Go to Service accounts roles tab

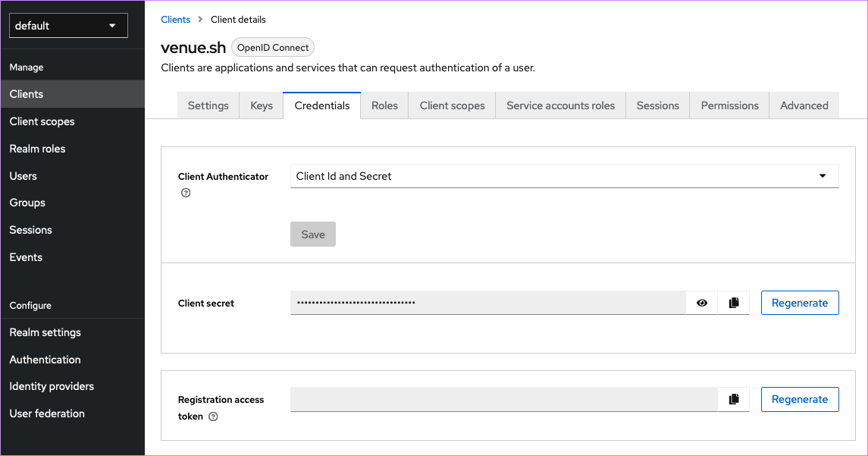point(561,105)
